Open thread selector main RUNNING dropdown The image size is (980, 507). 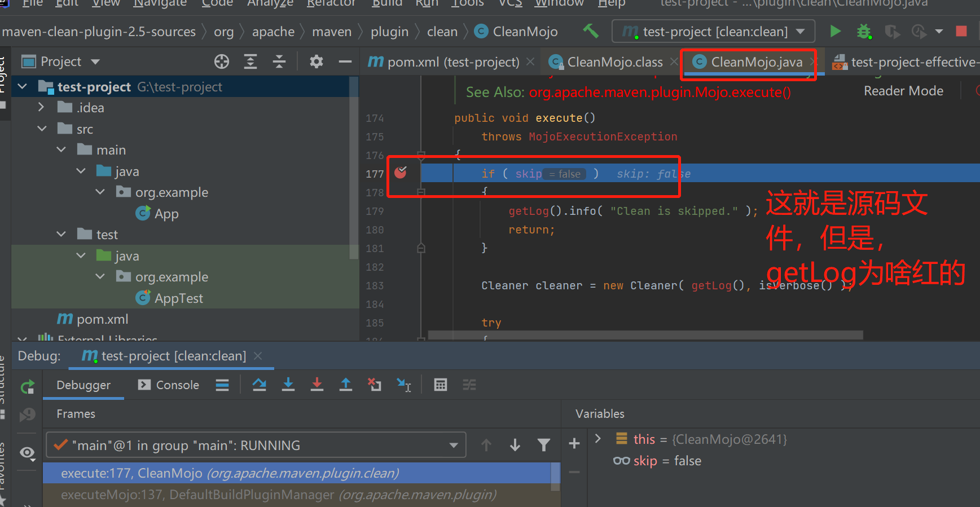pos(256,445)
